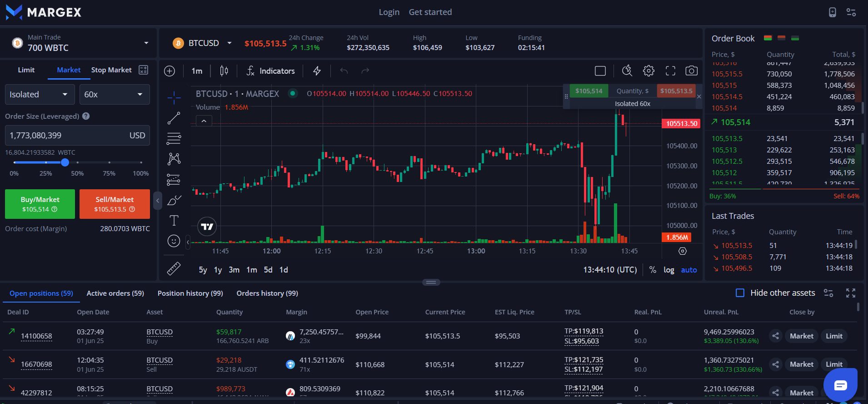868x404 pixels.
Task: Click the 75% mark on order size slider
Action: click(109, 162)
